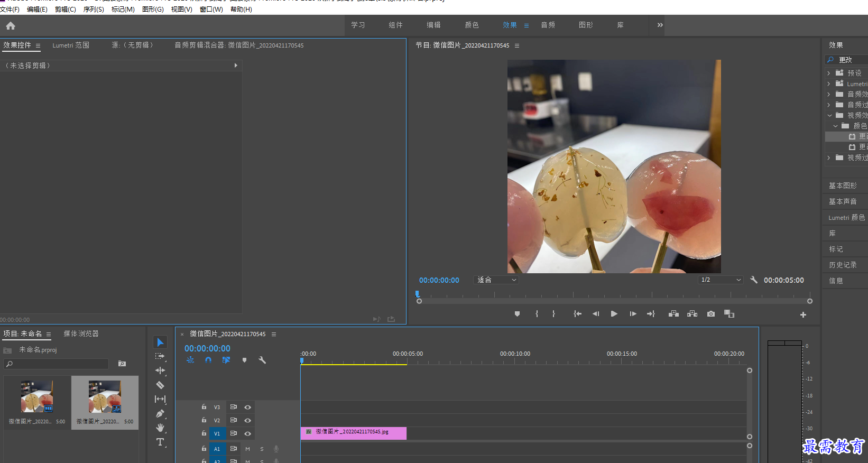The width and height of the screenshot is (868, 463).
Task: Open the 文件(F) menu
Action: [10, 10]
